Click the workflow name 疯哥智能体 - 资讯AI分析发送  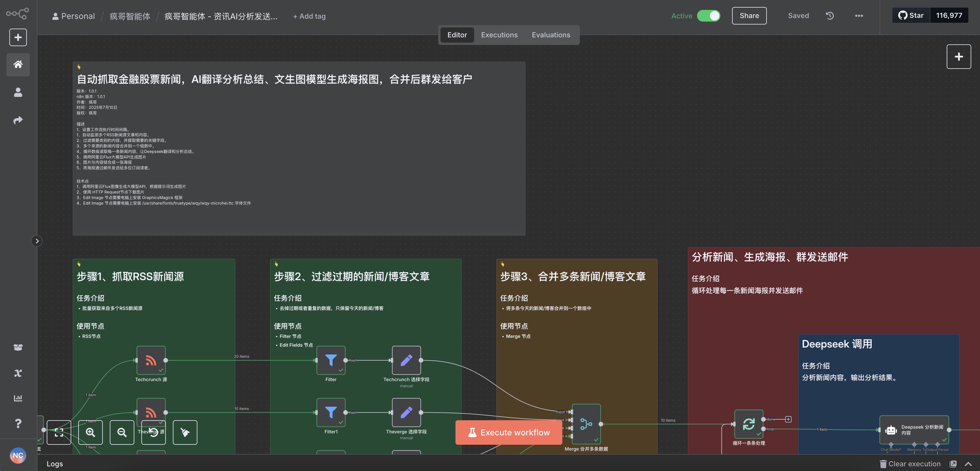(x=221, y=16)
